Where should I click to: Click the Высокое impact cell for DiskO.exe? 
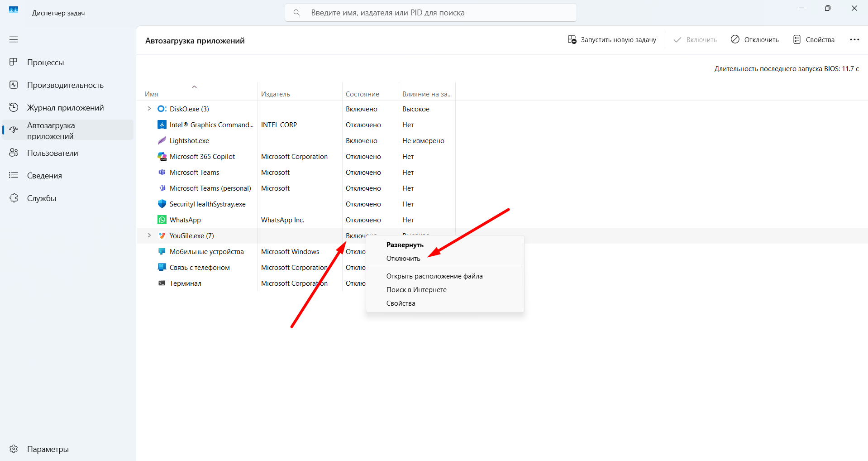pyautogui.click(x=416, y=109)
